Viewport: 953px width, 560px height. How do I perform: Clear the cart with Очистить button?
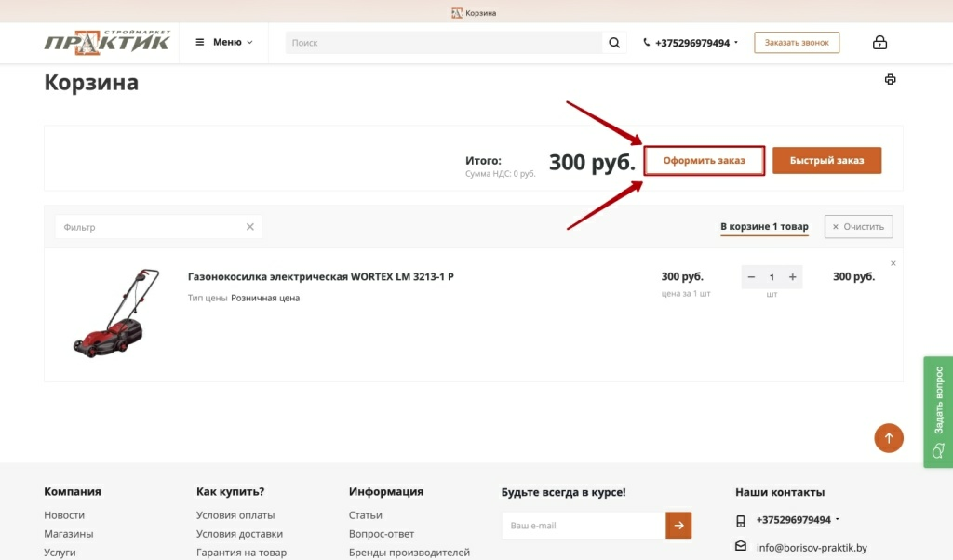click(858, 227)
